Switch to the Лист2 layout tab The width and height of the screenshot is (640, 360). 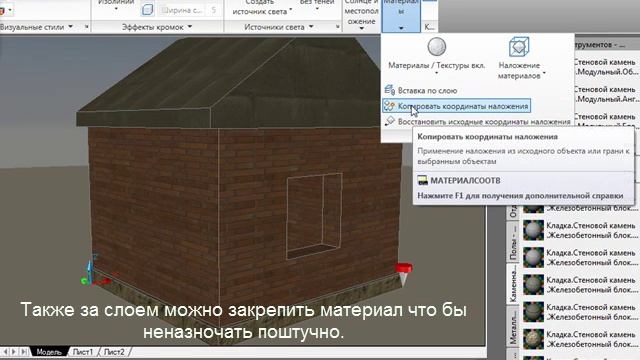tap(114, 352)
